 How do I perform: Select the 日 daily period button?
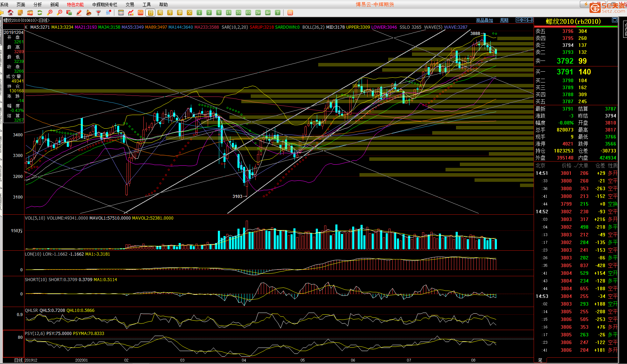pos(150,13)
